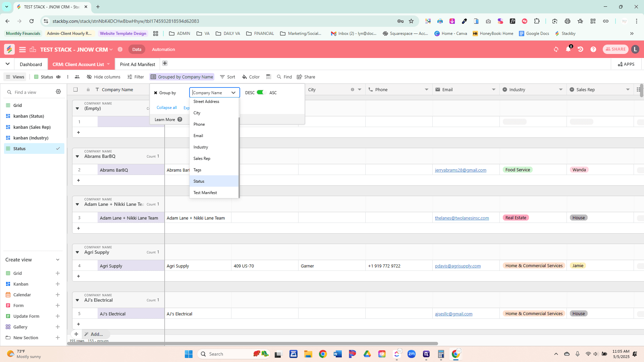
Task: Open the Automation tab
Action: click(x=163, y=49)
